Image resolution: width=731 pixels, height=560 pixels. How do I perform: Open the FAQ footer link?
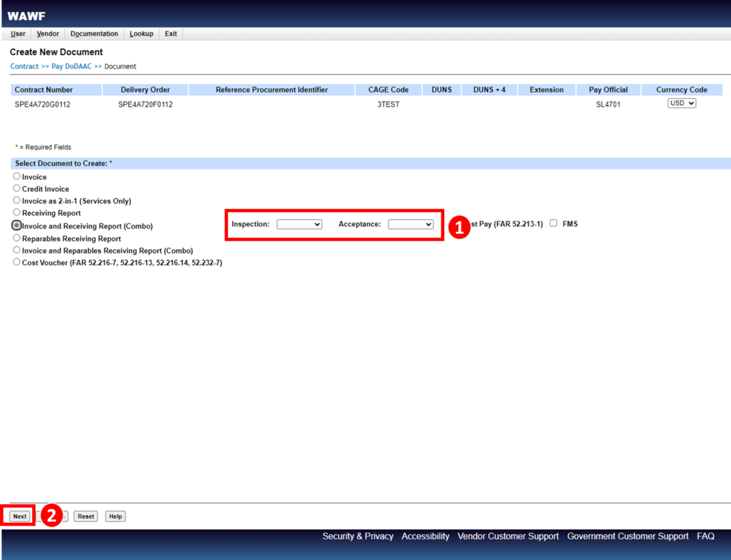[705, 536]
